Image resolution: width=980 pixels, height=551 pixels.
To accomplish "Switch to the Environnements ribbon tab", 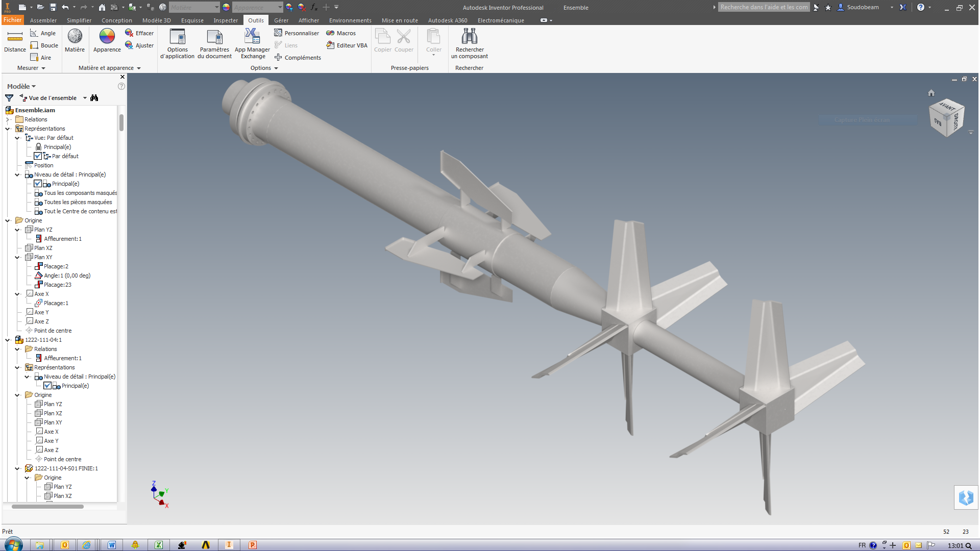I will click(350, 20).
